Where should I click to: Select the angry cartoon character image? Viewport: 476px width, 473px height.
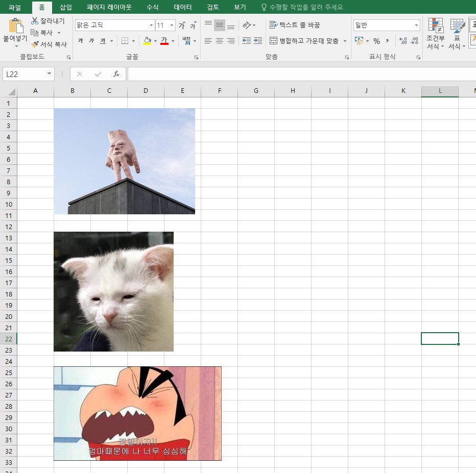137,413
